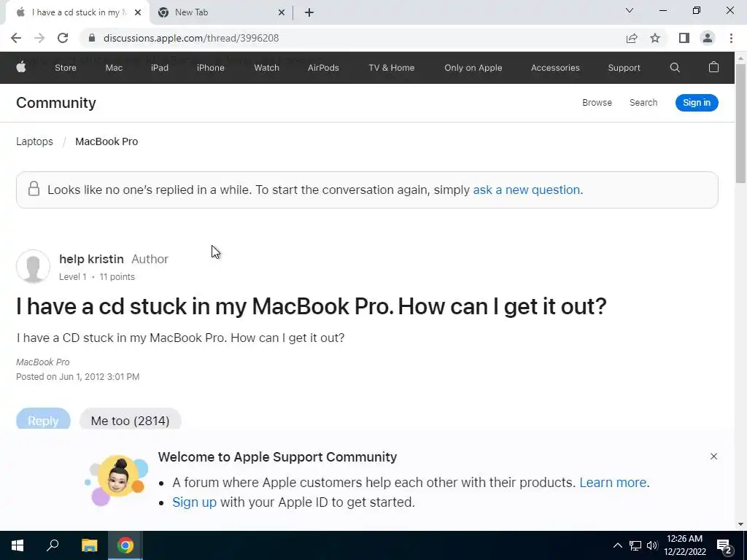
Task: Close the Apple discussion tab
Action: tap(138, 12)
